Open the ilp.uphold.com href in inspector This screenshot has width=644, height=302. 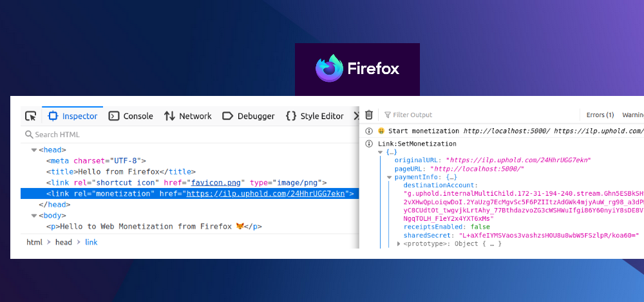point(265,194)
